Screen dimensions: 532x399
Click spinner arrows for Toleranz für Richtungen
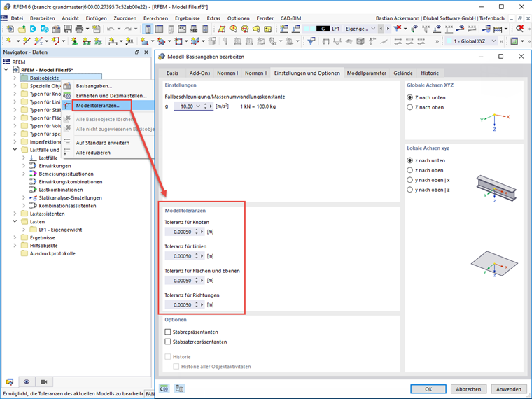coord(197,304)
